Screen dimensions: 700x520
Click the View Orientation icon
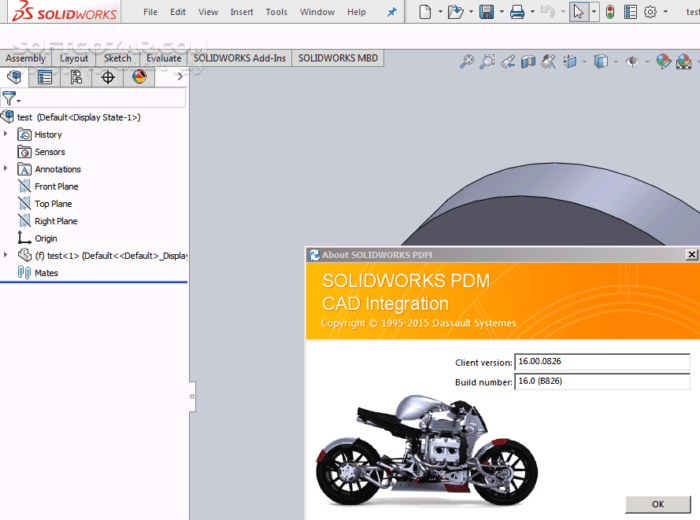[570, 62]
